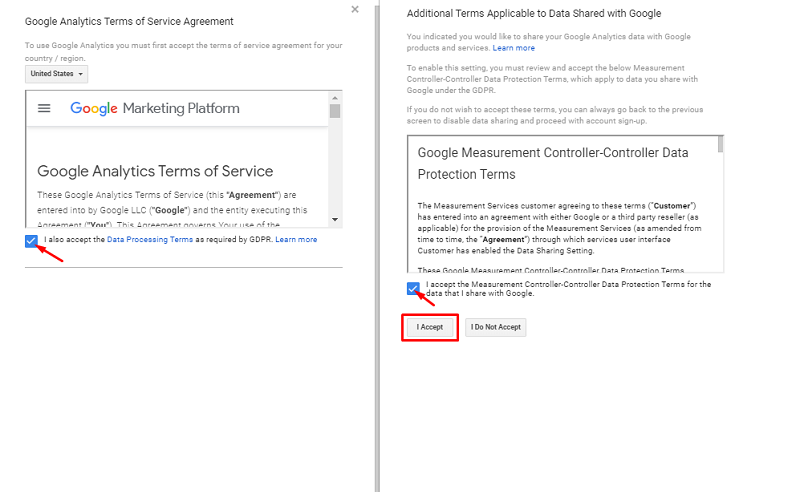Open Learn more link next to GDPR
800x492 pixels.
296,239
